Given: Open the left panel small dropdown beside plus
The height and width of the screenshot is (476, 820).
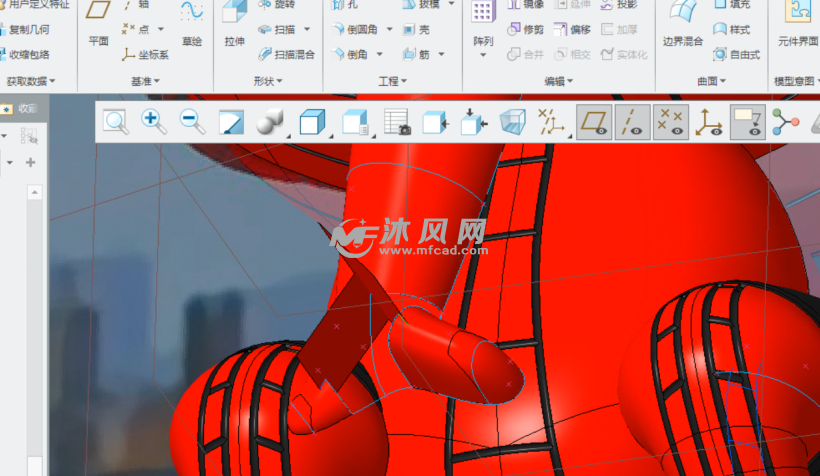Looking at the screenshot, I should (9, 163).
